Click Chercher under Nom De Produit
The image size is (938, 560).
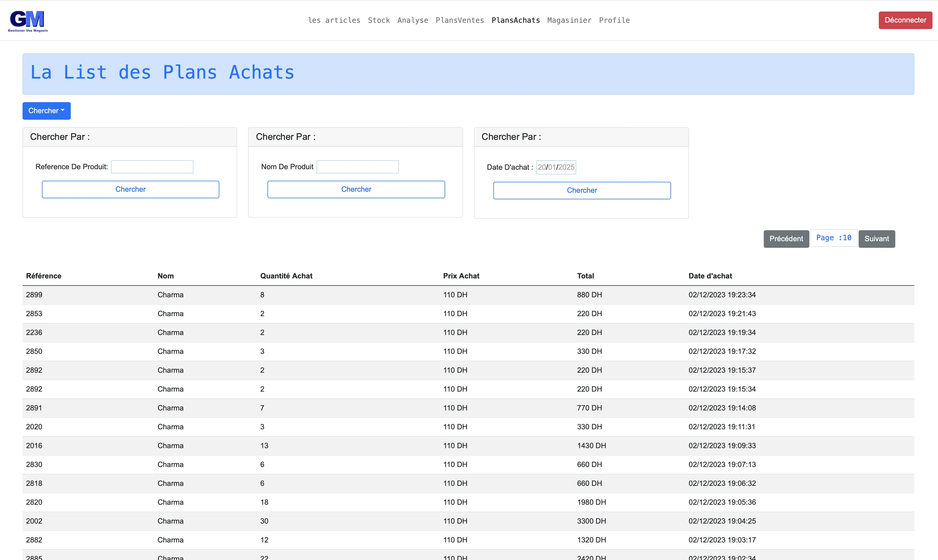coord(356,189)
